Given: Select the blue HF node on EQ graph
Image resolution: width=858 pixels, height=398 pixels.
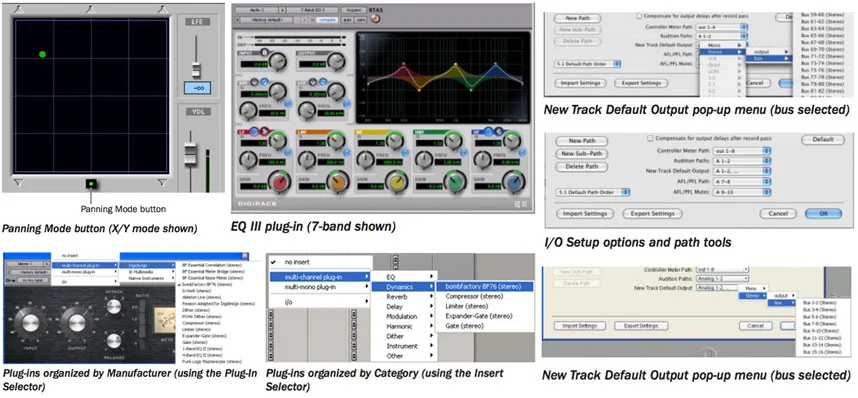Looking at the screenshot, I should coord(496,64).
